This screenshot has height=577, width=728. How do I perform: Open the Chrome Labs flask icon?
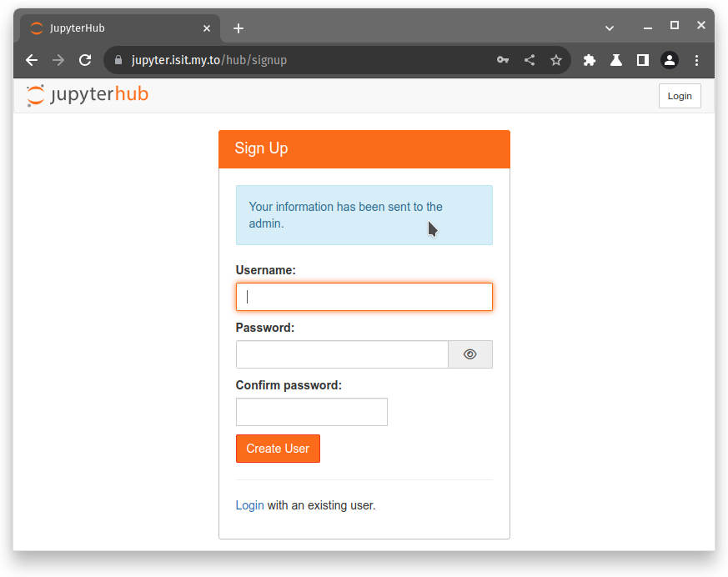(616, 60)
